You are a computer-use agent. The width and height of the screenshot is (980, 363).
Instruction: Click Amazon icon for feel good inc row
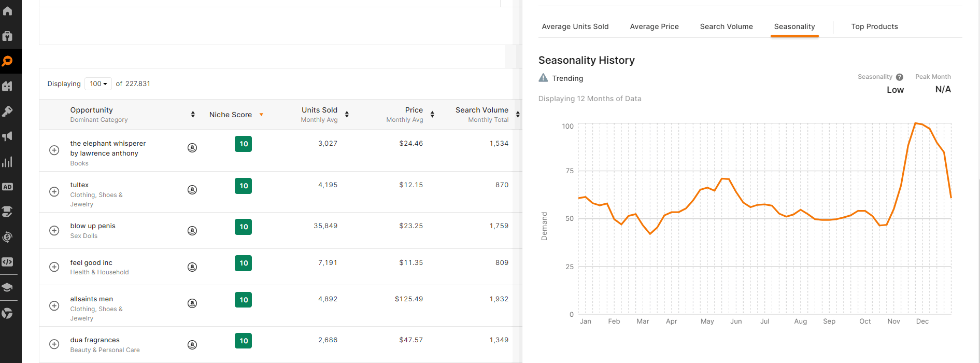192,267
